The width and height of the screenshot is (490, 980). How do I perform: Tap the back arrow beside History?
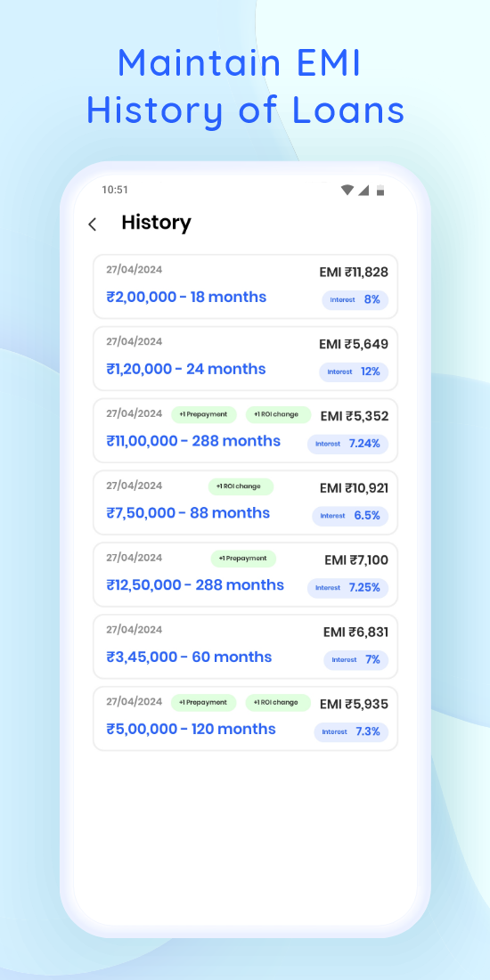click(x=93, y=225)
